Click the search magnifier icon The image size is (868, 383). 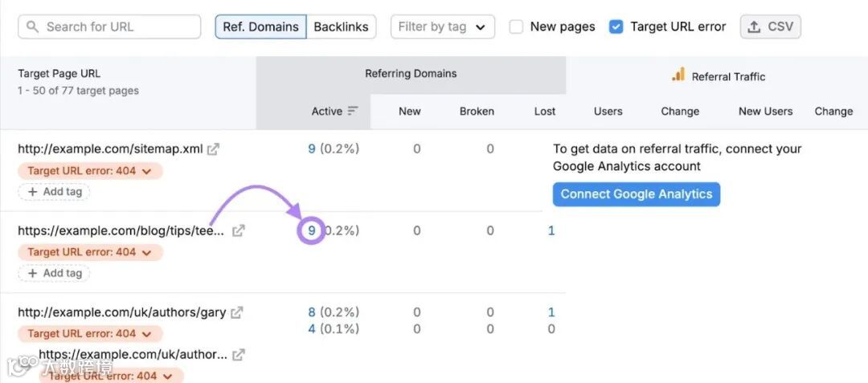click(33, 27)
